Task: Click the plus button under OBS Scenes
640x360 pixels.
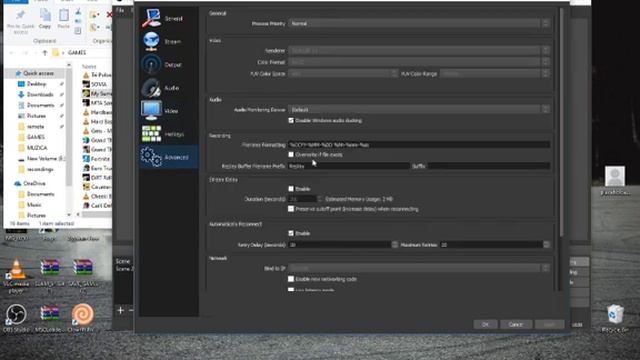Action: [x=120, y=311]
